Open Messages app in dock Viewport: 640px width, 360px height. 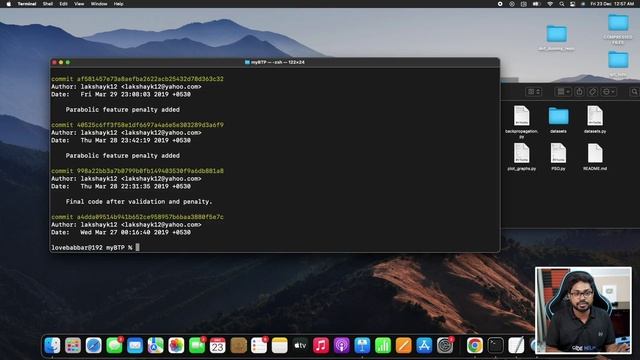coord(114,346)
